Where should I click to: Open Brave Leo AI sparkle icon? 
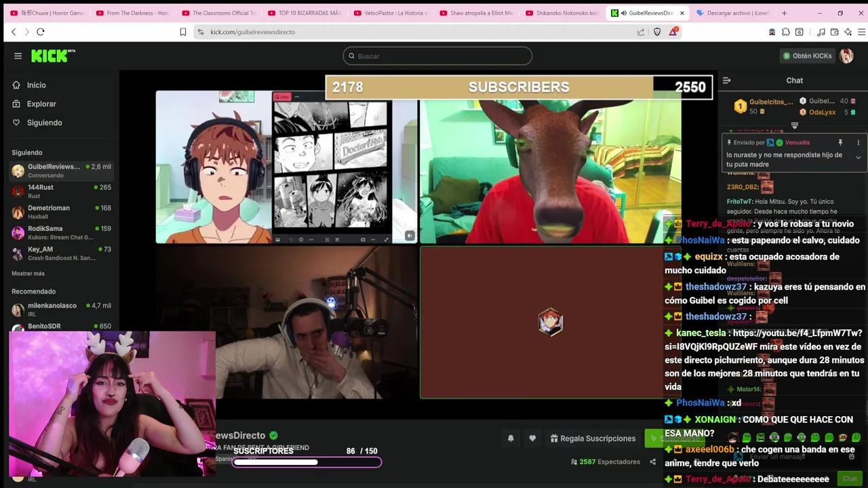[x=848, y=32]
